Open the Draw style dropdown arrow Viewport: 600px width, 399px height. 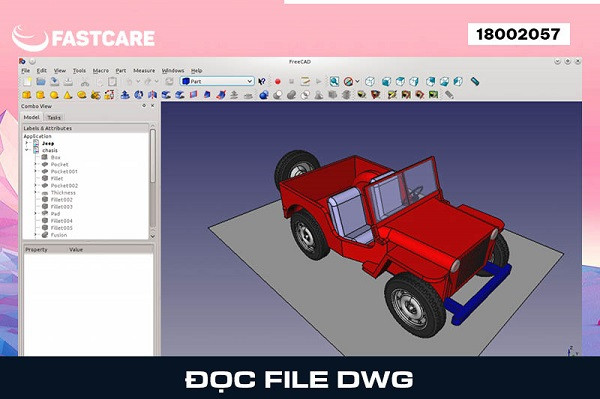tap(357, 81)
